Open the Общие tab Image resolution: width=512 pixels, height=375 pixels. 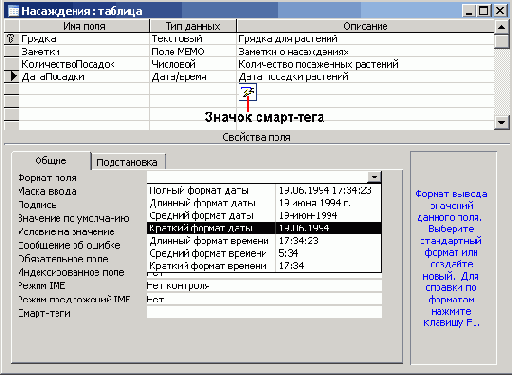pyautogui.click(x=51, y=161)
